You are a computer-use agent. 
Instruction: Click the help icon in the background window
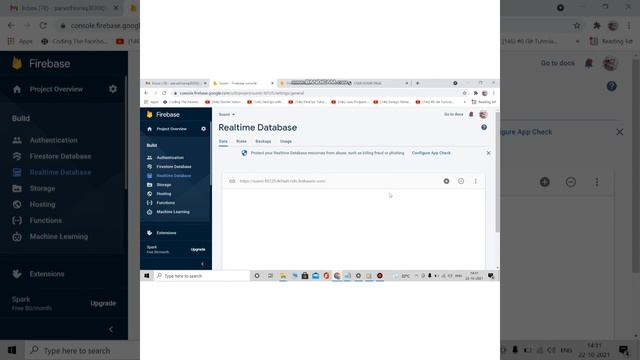[x=611, y=86]
